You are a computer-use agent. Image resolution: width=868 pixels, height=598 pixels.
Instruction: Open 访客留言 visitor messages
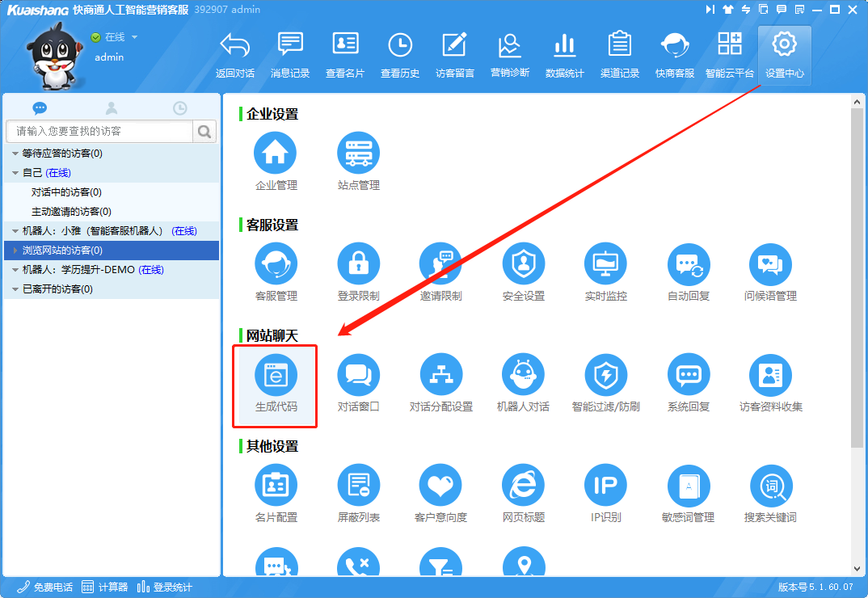pyautogui.click(x=454, y=56)
